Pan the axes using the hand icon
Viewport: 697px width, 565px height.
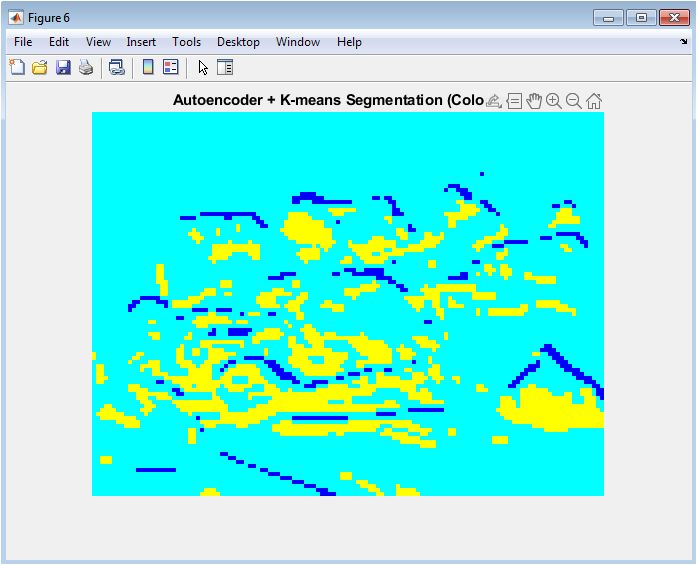point(534,101)
